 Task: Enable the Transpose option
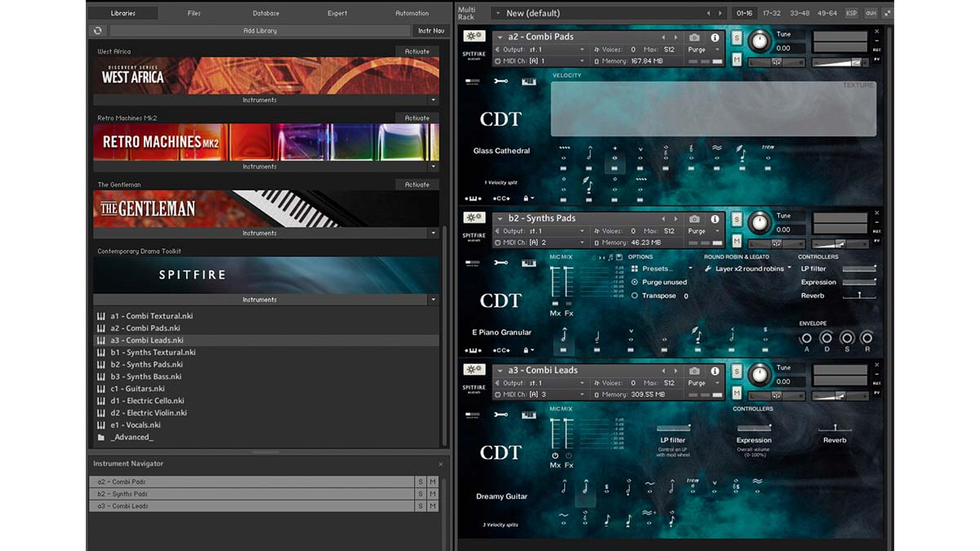(x=635, y=296)
